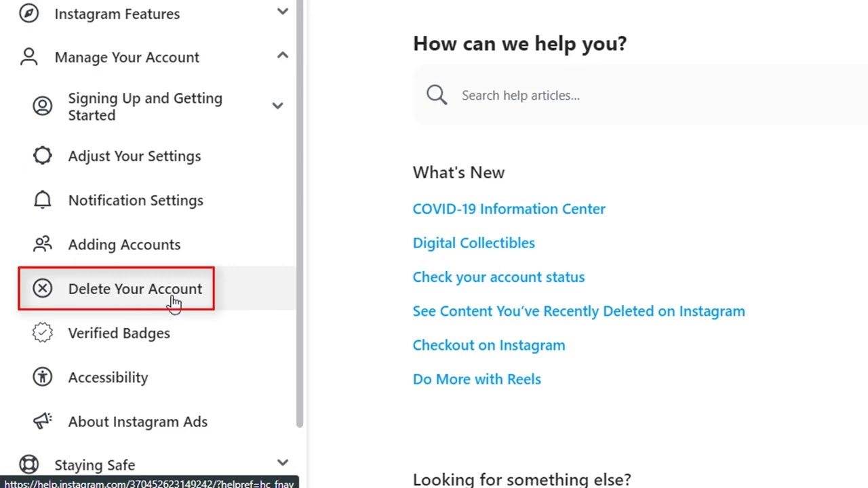
Task: Open Signing Up and Getting Started
Action: [x=145, y=106]
